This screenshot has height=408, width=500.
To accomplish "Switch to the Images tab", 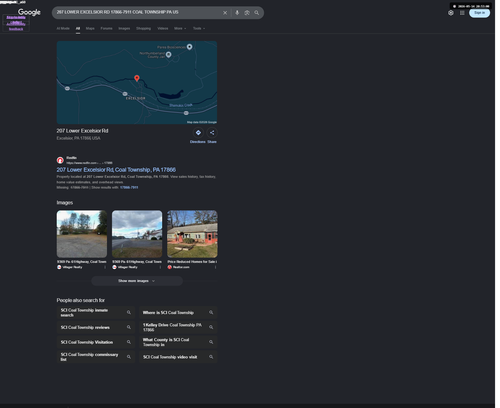I will pyautogui.click(x=124, y=28).
